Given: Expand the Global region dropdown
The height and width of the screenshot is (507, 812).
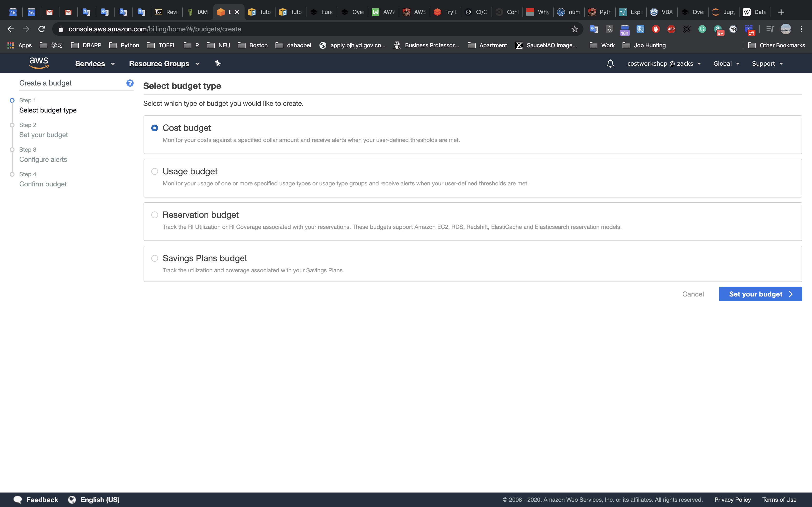Looking at the screenshot, I should (726, 64).
